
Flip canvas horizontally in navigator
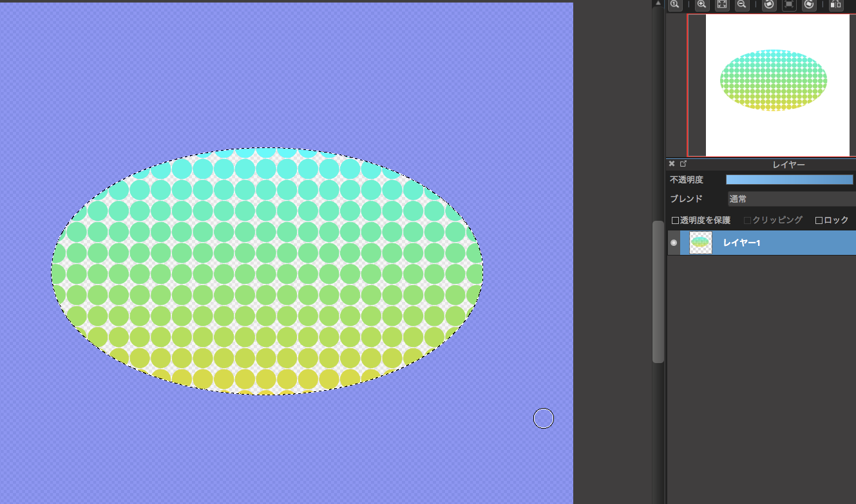[x=836, y=5]
